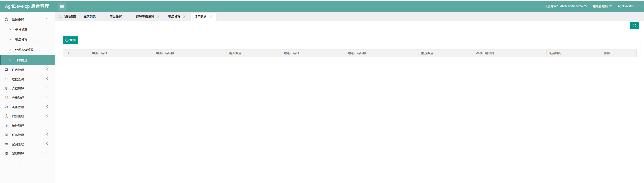Open 平台设置 in the sidebar

[x=28, y=29]
